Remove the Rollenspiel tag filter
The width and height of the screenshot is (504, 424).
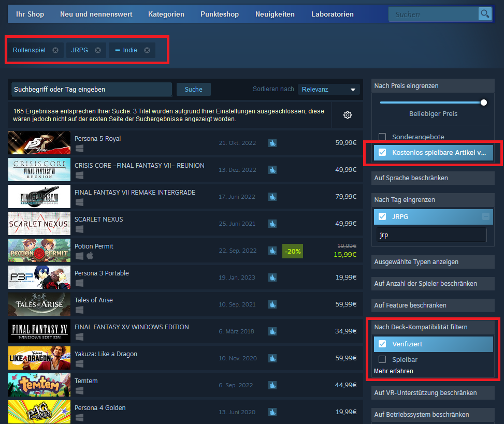click(x=55, y=50)
